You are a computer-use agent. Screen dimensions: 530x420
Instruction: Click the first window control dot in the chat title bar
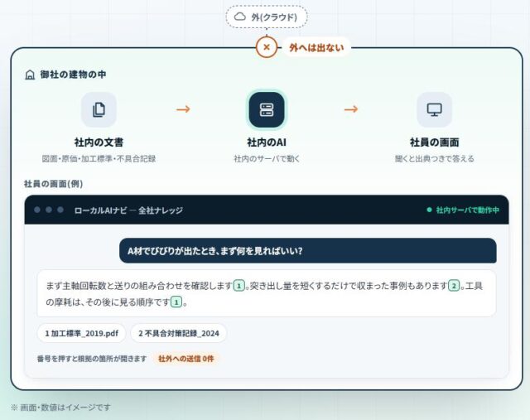point(37,210)
